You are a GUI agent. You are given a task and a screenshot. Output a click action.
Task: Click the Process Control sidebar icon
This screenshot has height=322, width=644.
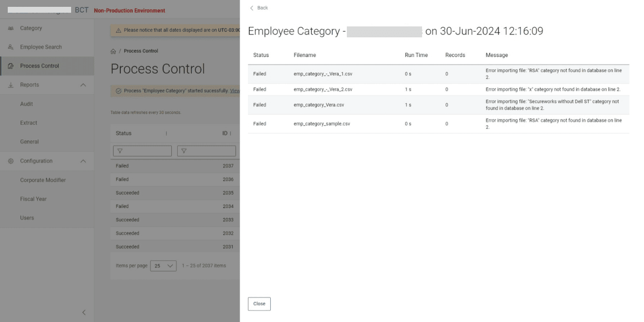coord(11,66)
